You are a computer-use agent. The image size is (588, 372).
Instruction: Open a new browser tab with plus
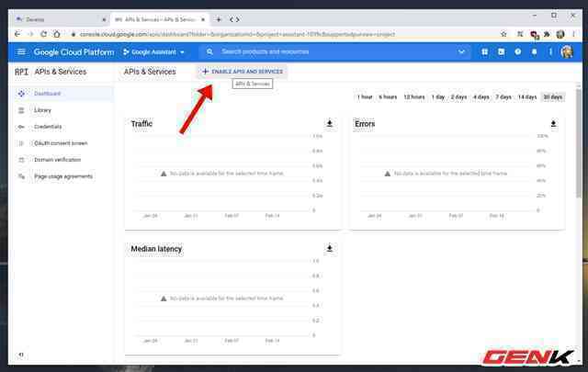tap(219, 19)
